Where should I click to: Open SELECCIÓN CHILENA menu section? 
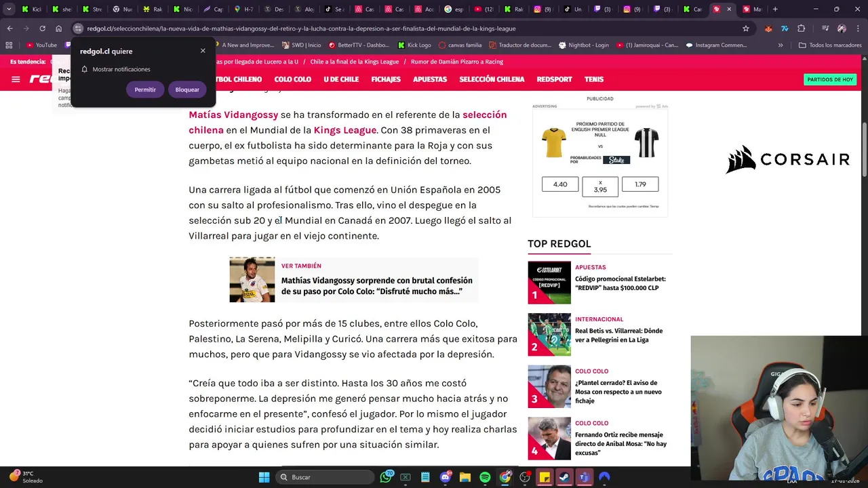click(492, 79)
